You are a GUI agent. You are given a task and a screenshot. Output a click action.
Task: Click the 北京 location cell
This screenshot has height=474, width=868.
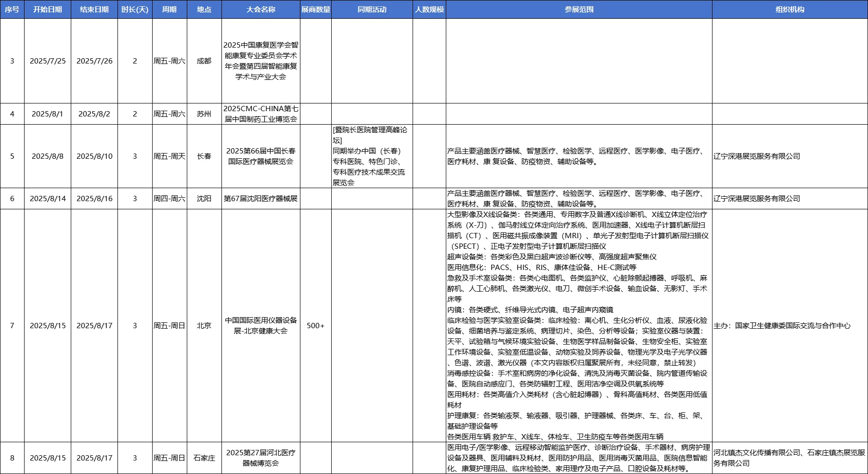(x=204, y=326)
